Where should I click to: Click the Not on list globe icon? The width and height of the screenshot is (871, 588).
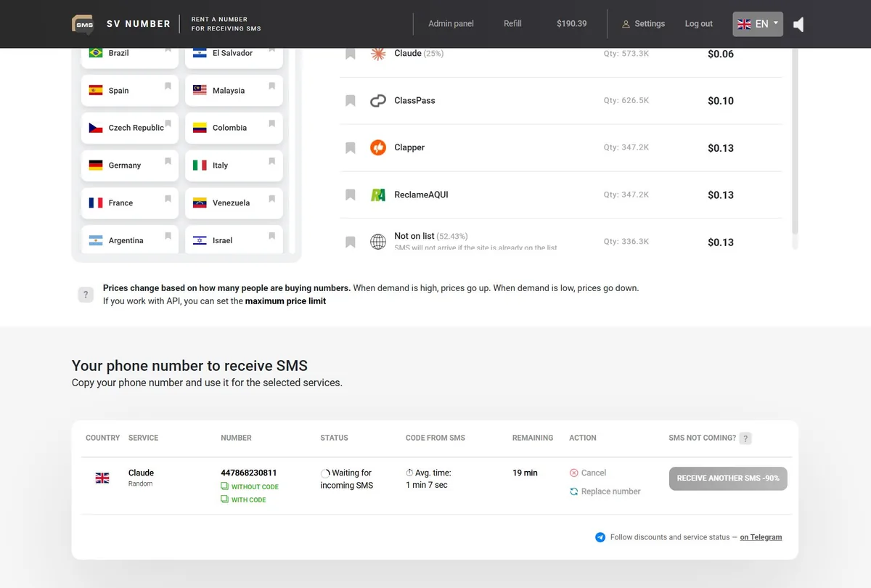click(377, 242)
